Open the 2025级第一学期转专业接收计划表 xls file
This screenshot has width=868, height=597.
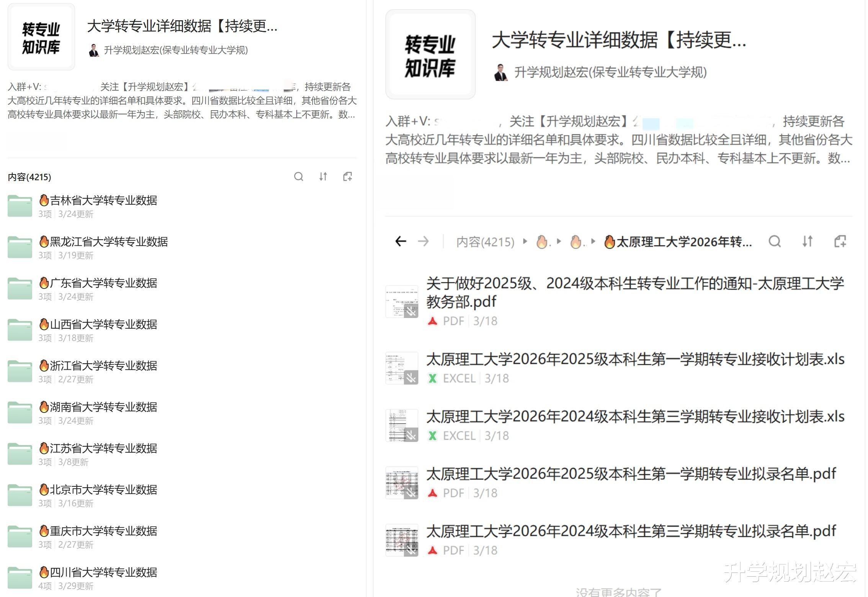tap(635, 360)
